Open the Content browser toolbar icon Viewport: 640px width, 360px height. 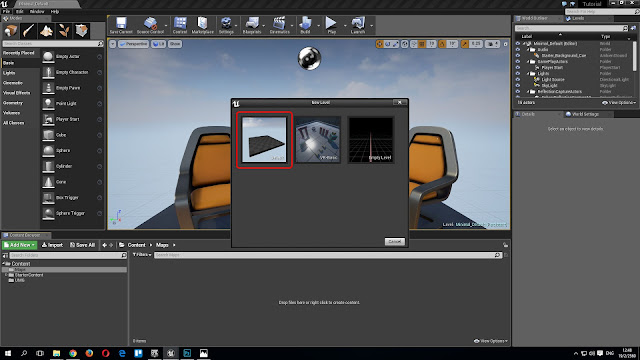[x=180, y=25]
